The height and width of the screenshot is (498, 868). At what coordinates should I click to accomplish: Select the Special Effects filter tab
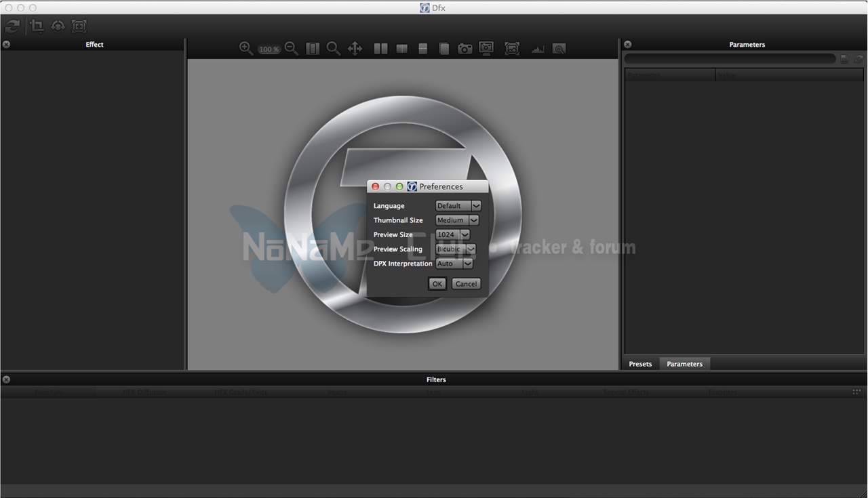click(627, 392)
